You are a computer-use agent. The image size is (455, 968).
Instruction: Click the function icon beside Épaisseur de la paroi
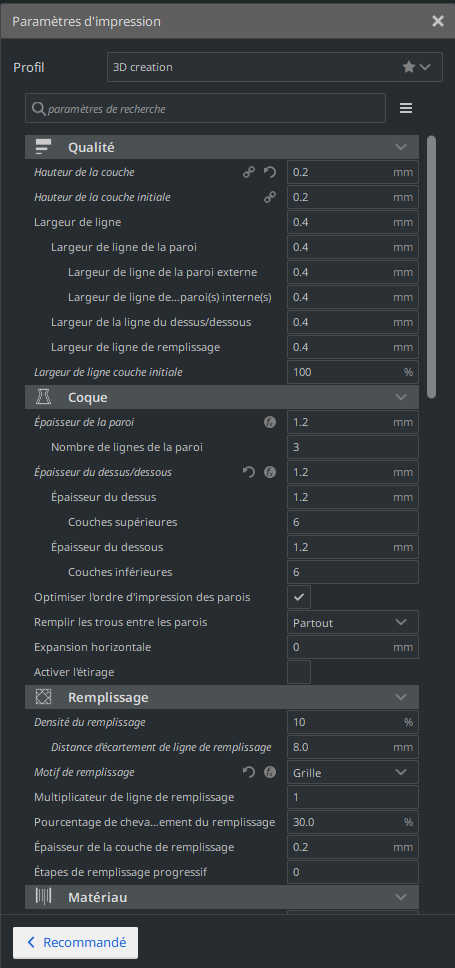tap(270, 423)
